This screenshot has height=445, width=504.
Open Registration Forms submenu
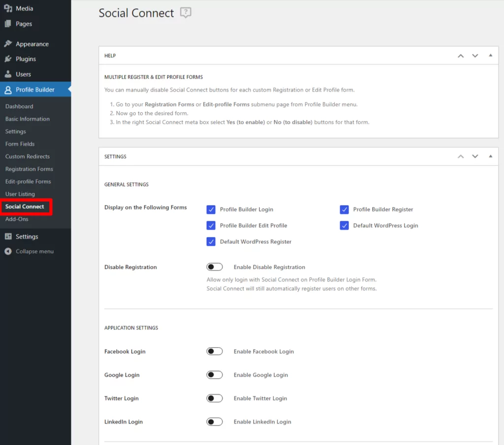29,169
